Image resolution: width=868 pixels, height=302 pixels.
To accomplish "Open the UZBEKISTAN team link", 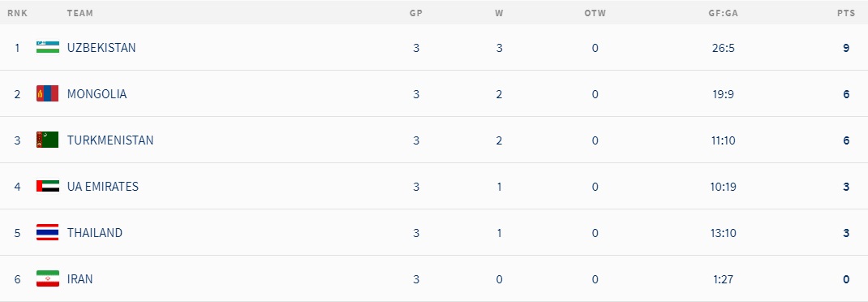I will pos(101,48).
